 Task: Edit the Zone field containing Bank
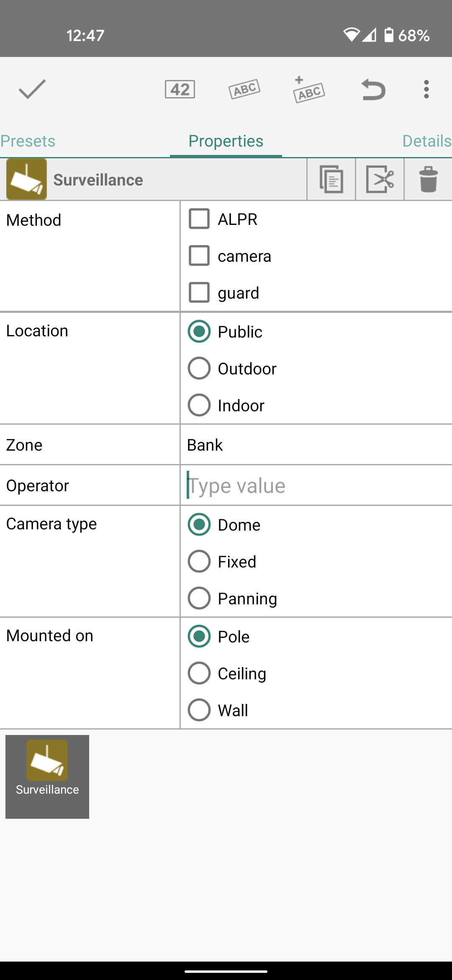tap(316, 445)
